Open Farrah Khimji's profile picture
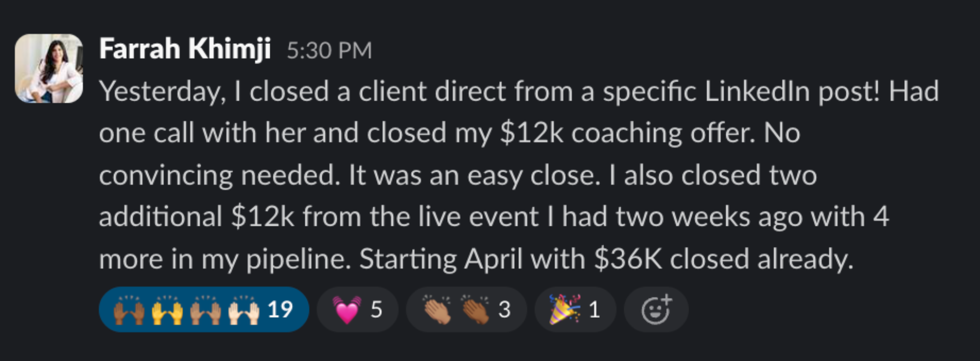This screenshot has height=361, width=980. point(49,69)
